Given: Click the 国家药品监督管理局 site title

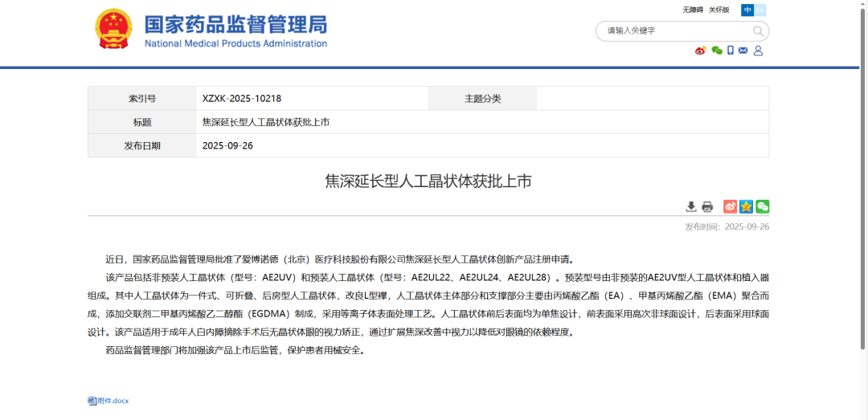Looking at the screenshot, I should tap(235, 24).
